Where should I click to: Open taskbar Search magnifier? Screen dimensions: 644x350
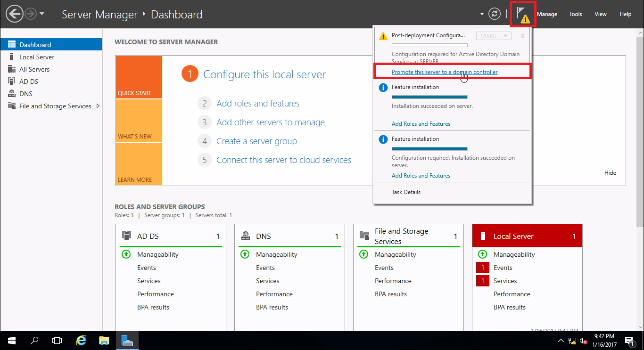pos(34,341)
